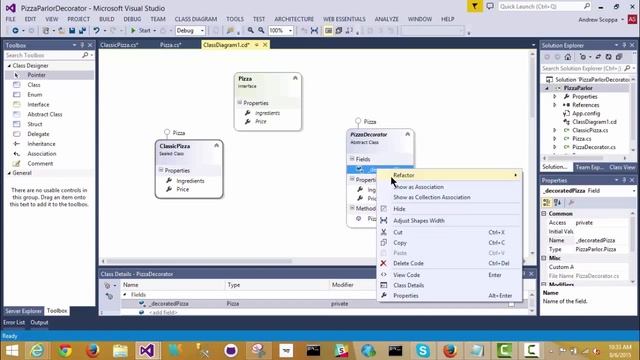Click the <add field> row in Class Details
Viewport: 640px width, 360px height.
[x=163, y=313]
